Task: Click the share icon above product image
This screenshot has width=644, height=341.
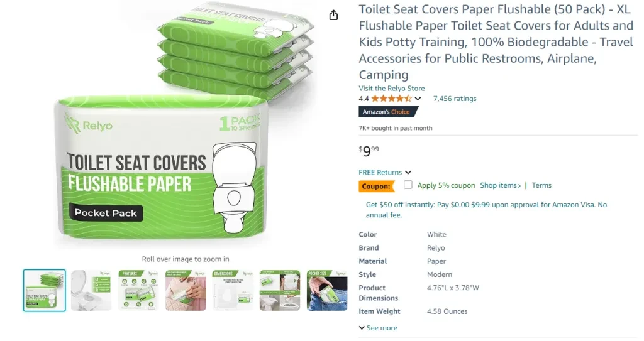Action: click(x=333, y=15)
